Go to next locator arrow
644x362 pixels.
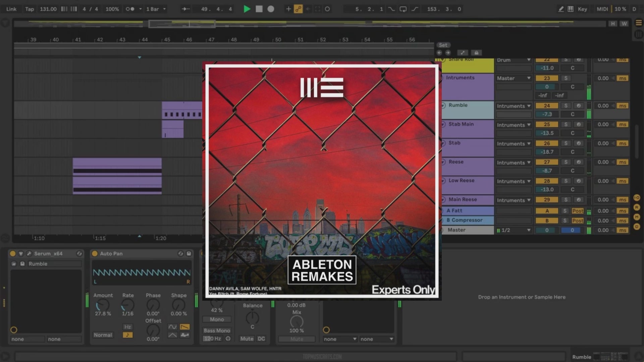pos(448,53)
